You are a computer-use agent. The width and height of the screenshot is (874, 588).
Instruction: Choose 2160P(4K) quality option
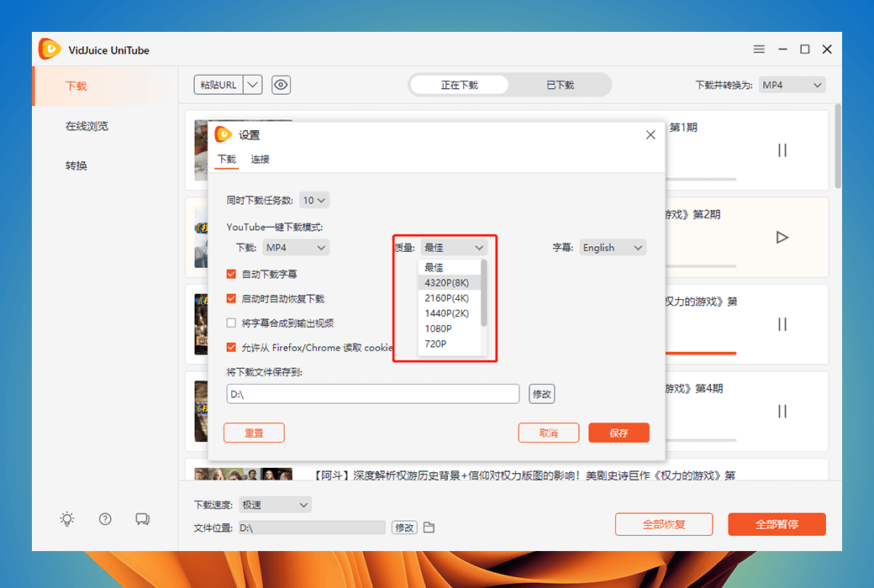pos(450,298)
